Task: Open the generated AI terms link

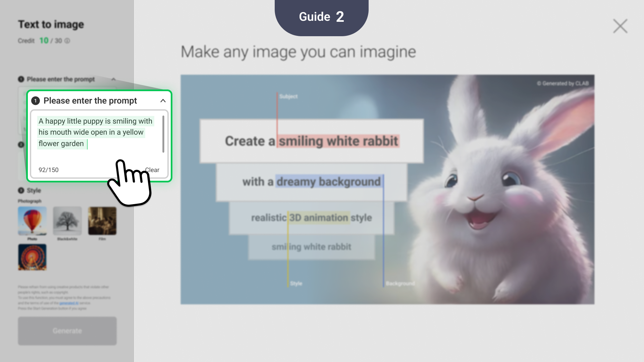Action: [x=69, y=303]
